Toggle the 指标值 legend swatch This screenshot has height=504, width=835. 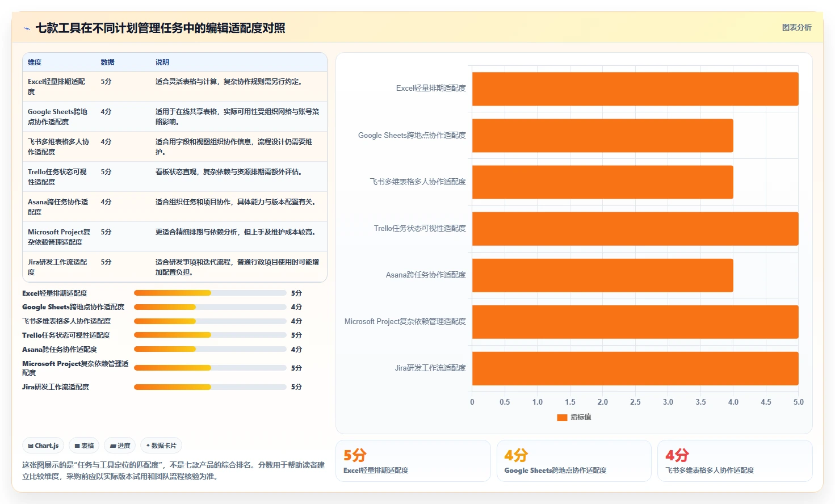click(562, 417)
